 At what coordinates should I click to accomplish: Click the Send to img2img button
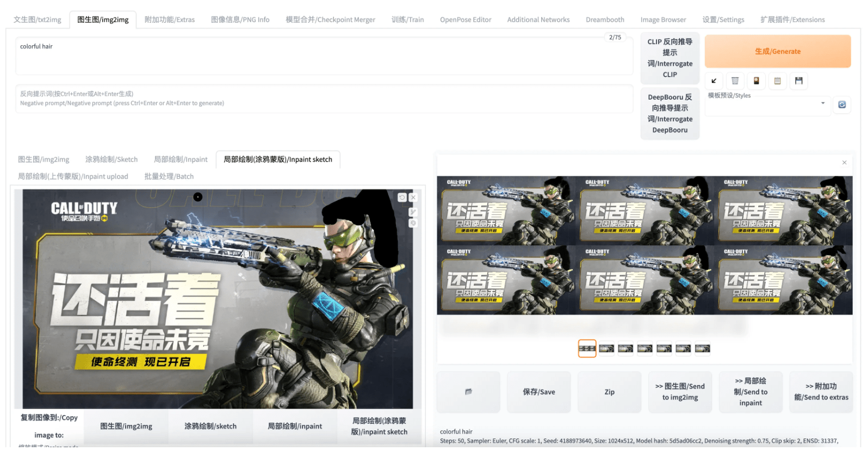pyautogui.click(x=680, y=392)
